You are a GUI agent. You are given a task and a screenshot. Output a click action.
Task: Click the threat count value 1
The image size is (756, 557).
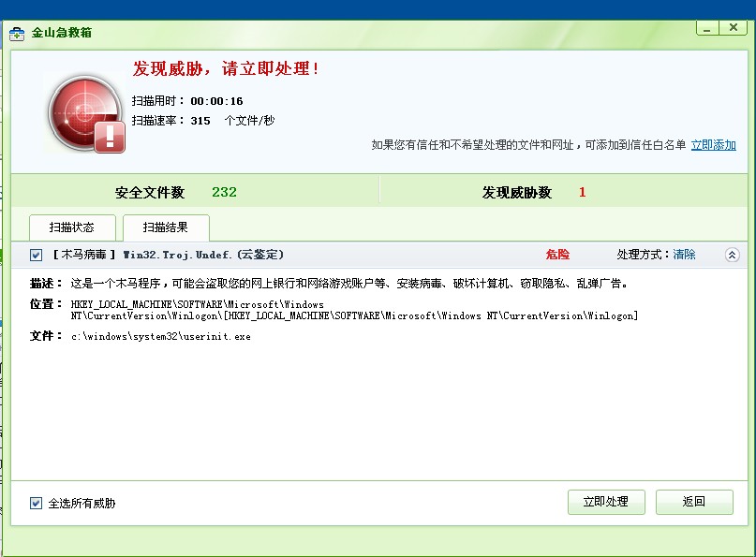(x=583, y=192)
